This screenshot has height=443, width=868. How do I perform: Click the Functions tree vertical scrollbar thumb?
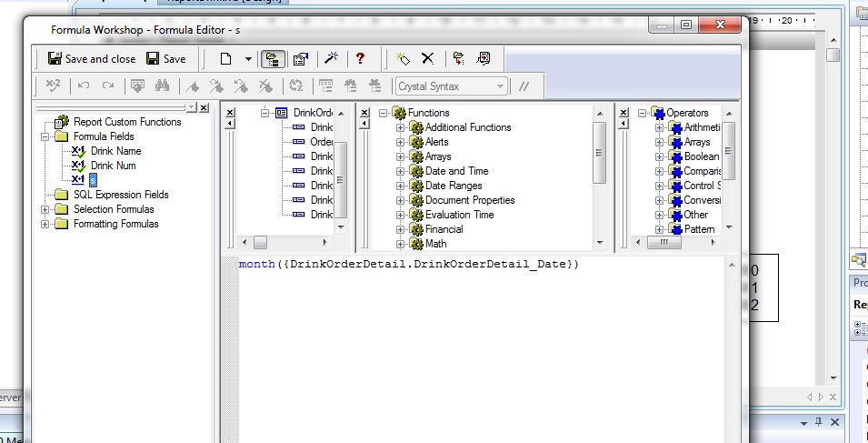click(x=599, y=152)
